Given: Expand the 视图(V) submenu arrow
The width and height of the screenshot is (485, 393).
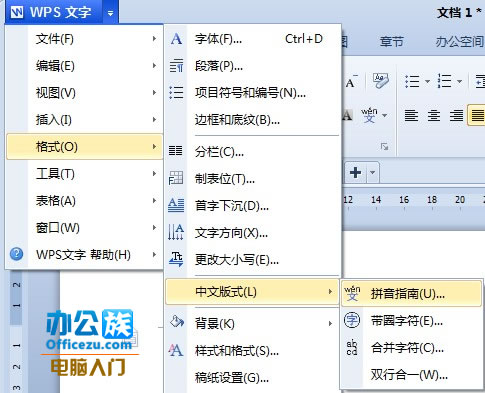Looking at the screenshot, I should (x=154, y=92).
